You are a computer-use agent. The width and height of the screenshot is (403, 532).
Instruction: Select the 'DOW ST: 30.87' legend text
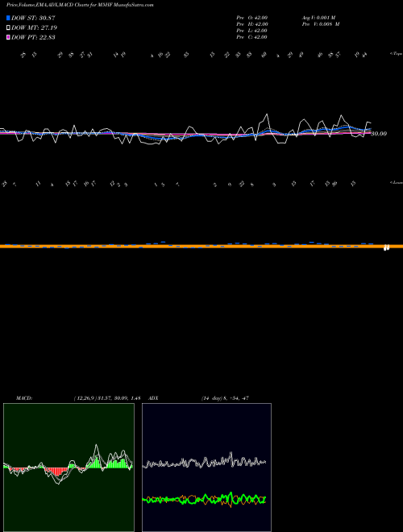33,18
